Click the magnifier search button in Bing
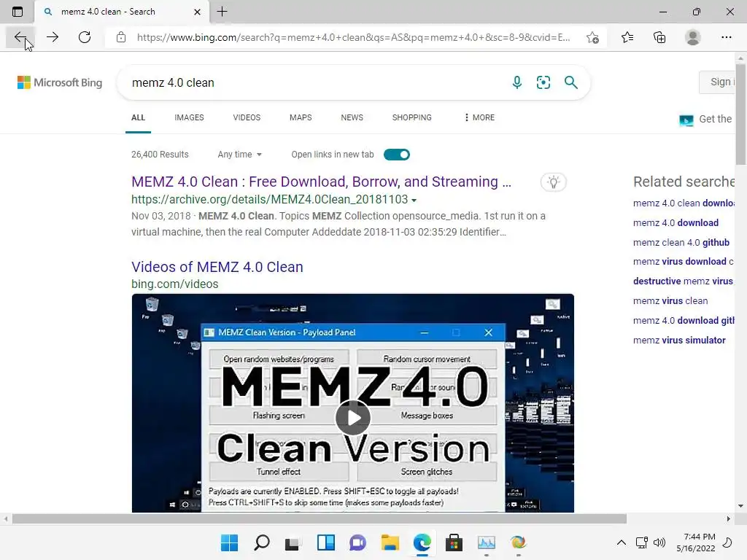747x560 pixels. pyautogui.click(x=570, y=82)
